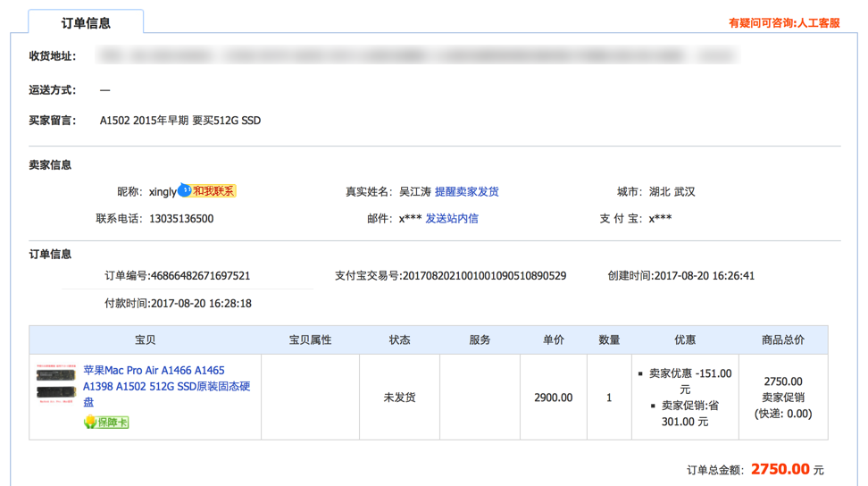Click the 商品总价 column header
Screen dimensions: 868x486
coord(783,339)
